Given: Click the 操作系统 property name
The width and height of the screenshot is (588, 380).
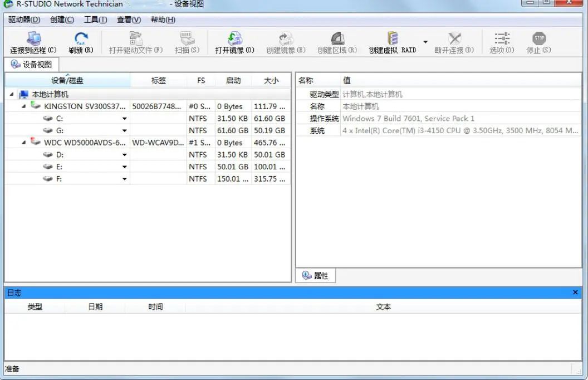Looking at the screenshot, I should click(x=325, y=119).
